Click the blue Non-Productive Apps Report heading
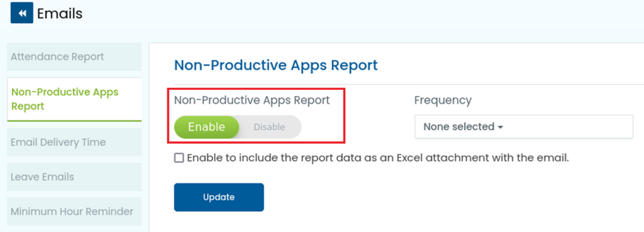 click(276, 65)
